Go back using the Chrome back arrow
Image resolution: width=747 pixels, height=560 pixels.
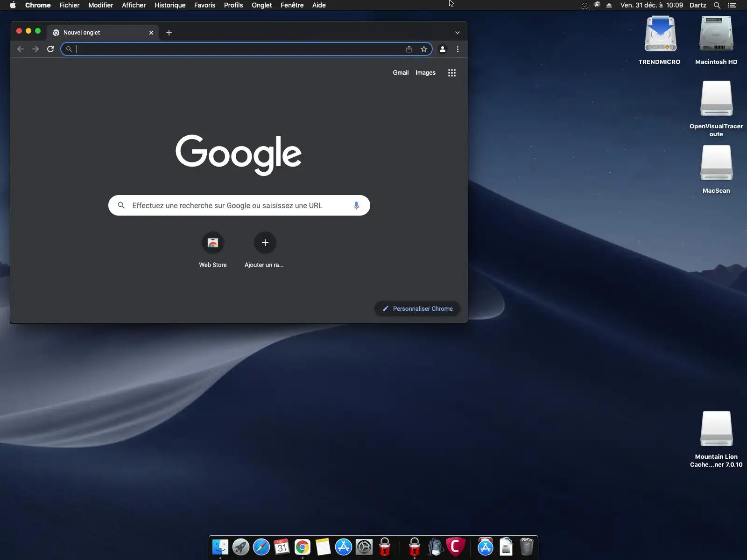pyautogui.click(x=21, y=49)
